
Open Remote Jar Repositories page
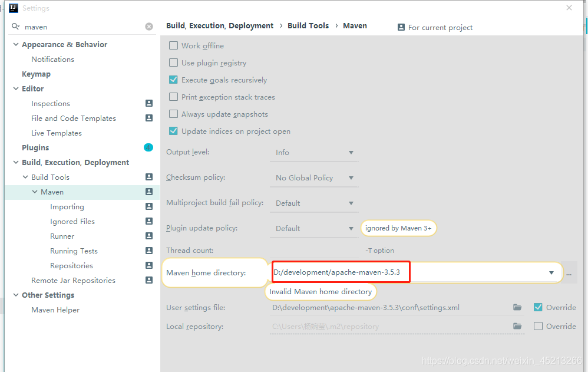pyautogui.click(x=74, y=281)
